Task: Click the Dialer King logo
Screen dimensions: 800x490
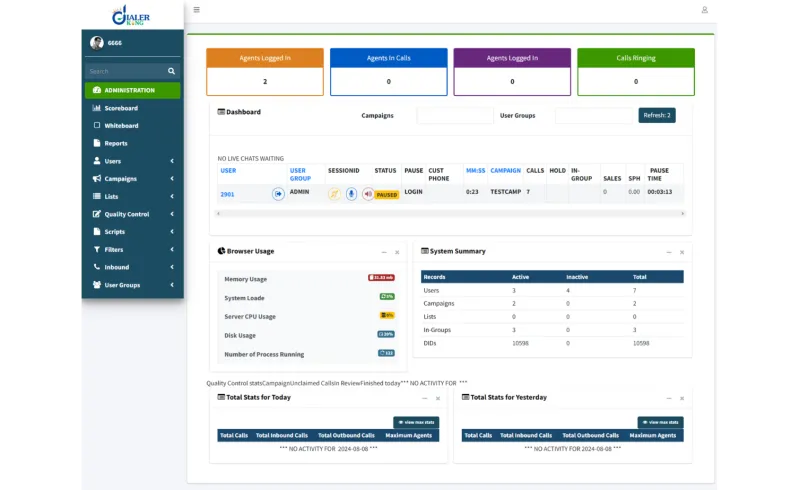Action: [x=131, y=16]
